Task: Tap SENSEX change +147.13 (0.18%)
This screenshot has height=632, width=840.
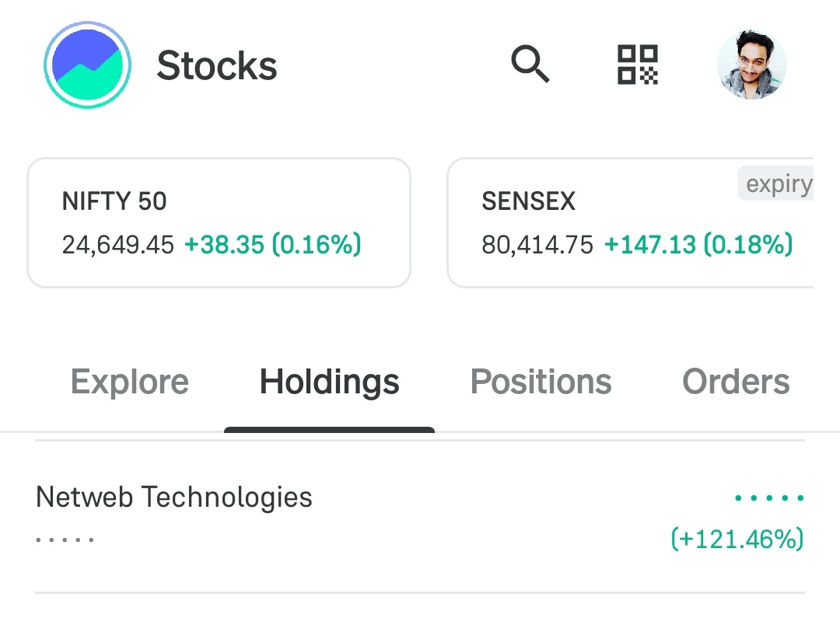Action: 698,245
